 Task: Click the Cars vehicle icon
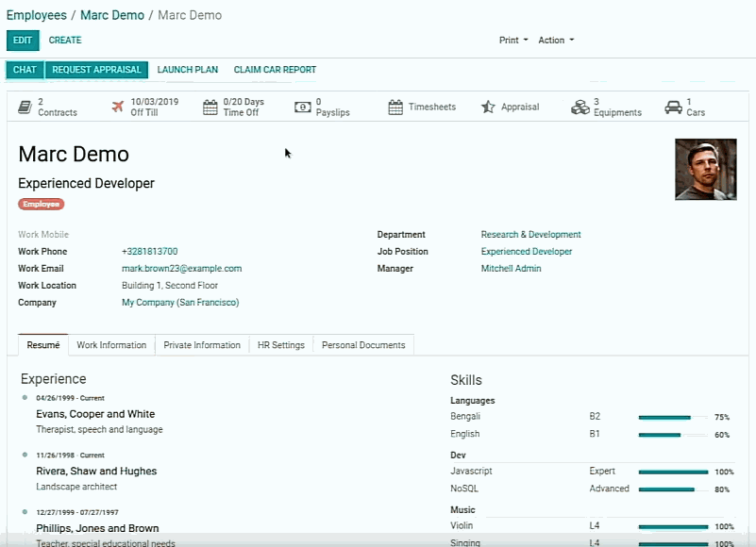pyautogui.click(x=675, y=106)
